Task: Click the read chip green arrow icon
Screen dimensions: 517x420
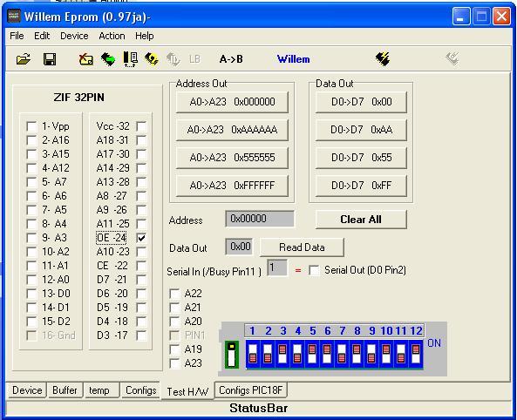Action: click(108, 59)
